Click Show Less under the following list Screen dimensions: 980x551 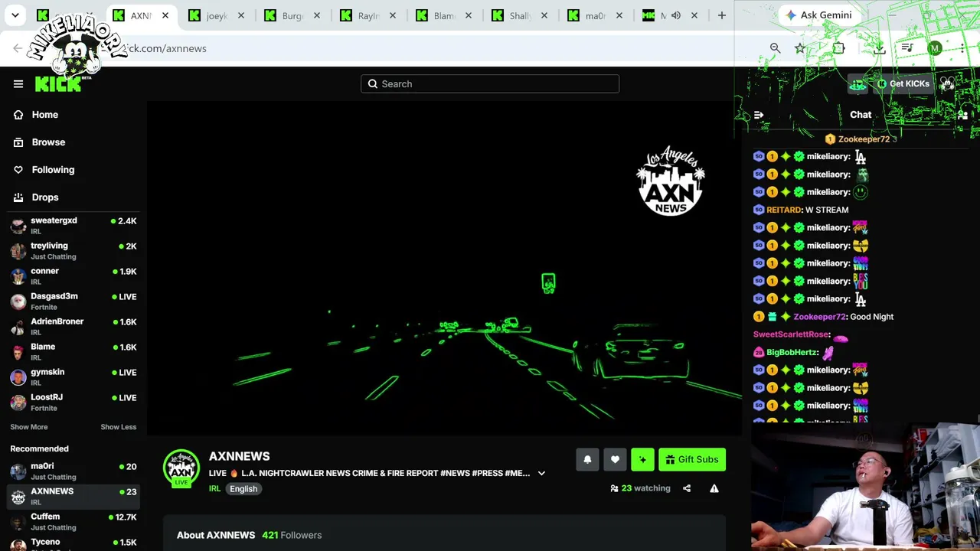click(119, 427)
